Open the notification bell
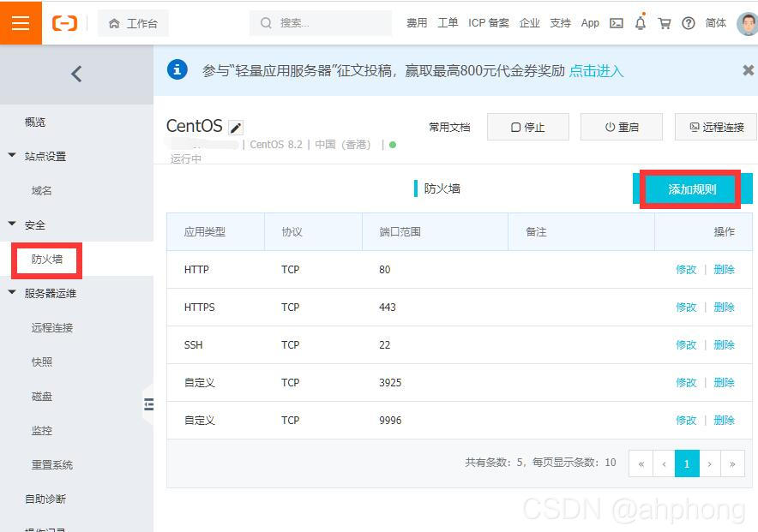This screenshot has width=758, height=532. click(x=641, y=22)
